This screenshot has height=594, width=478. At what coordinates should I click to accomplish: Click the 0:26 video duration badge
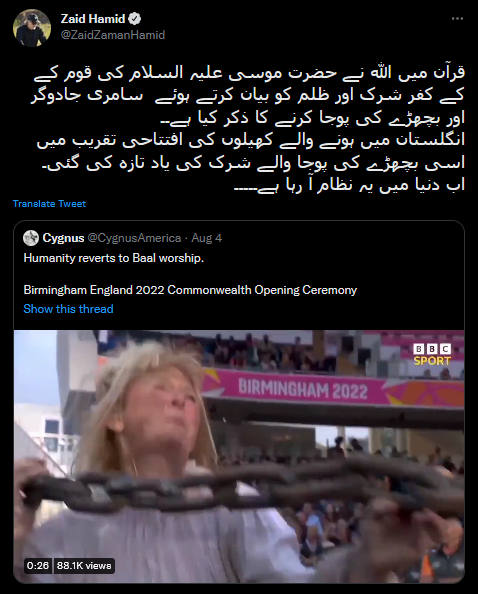[38, 566]
